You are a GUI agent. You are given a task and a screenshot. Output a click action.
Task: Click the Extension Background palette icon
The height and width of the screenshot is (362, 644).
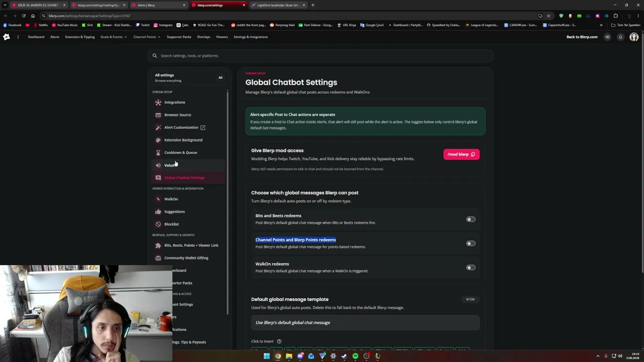pyautogui.click(x=158, y=140)
